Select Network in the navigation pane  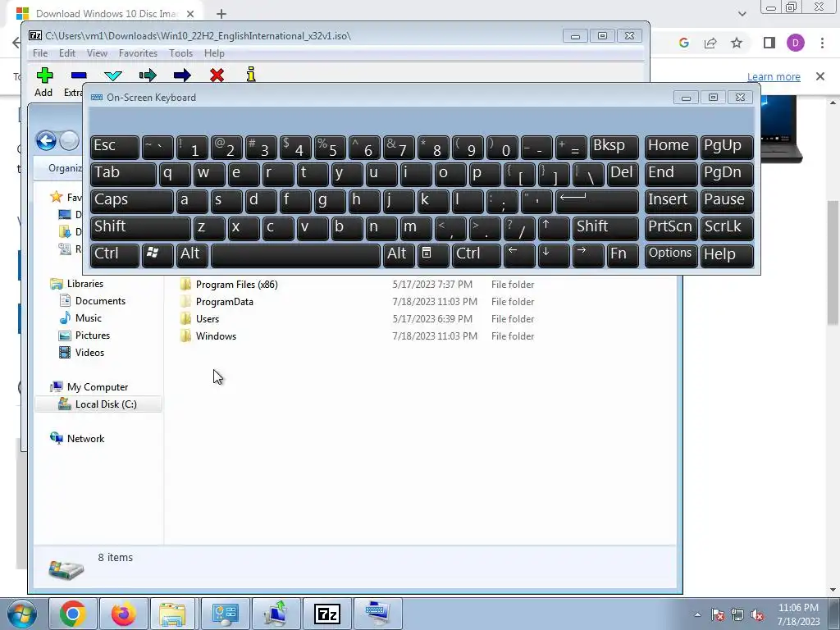(x=85, y=438)
